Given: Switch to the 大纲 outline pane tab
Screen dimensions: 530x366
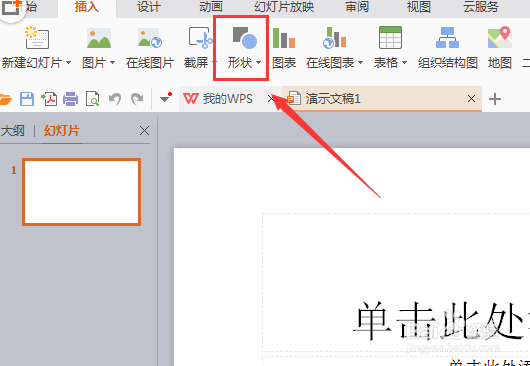Looking at the screenshot, I should click(13, 131).
